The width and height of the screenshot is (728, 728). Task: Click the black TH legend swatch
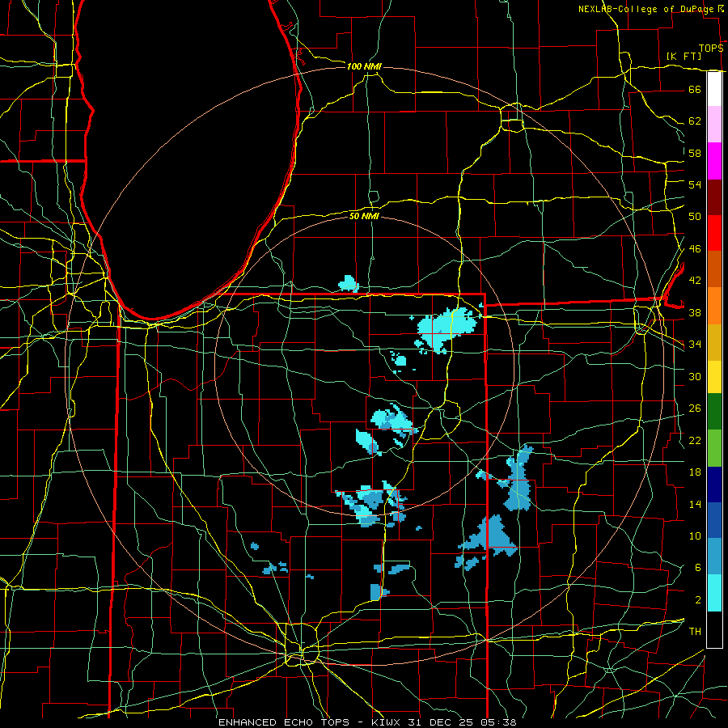714,629
